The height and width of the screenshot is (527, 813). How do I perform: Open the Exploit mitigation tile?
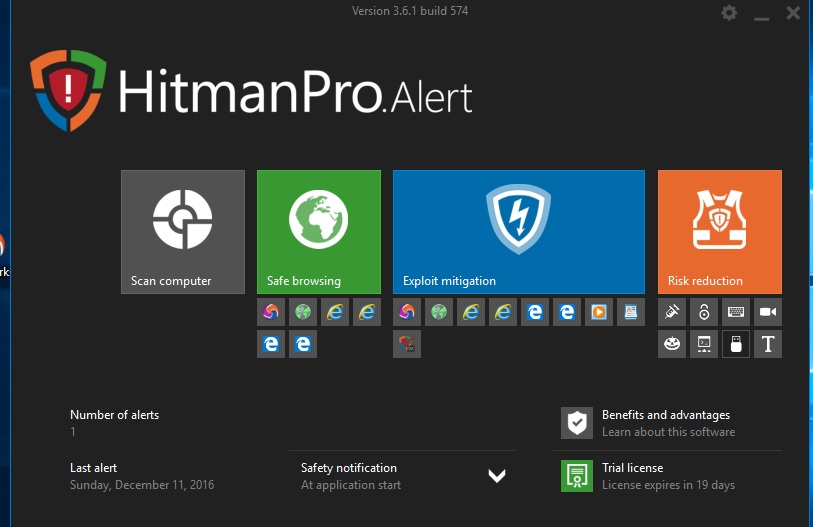[x=519, y=232]
